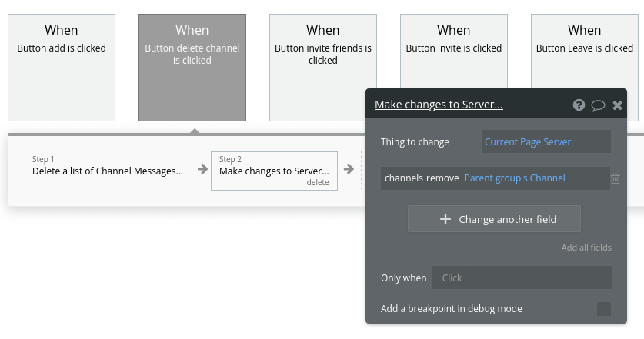The height and width of the screenshot is (339, 644).
Task: Click the Only when condition field
Action: point(521,278)
